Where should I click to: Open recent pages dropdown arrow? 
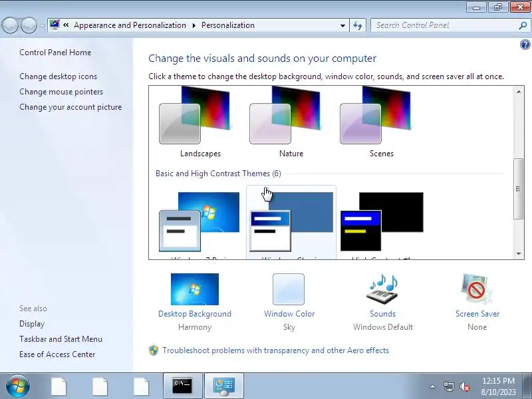(42, 25)
